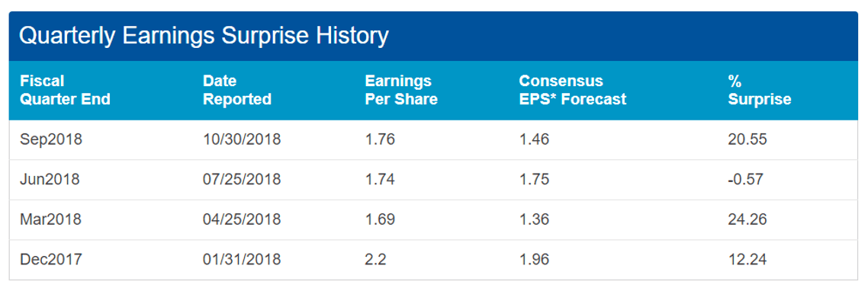Select the Dec2017 quarter cell
868x288 pixels.
[x=51, y=259]
